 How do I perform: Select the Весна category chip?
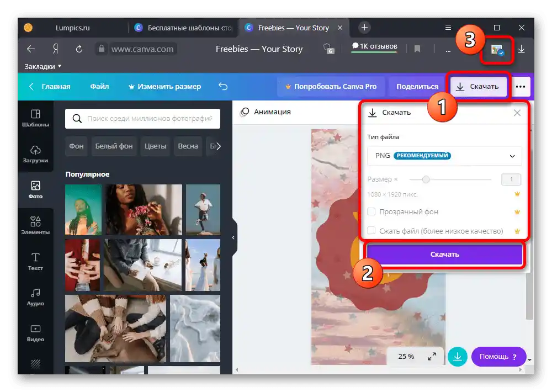click(188, 146)
